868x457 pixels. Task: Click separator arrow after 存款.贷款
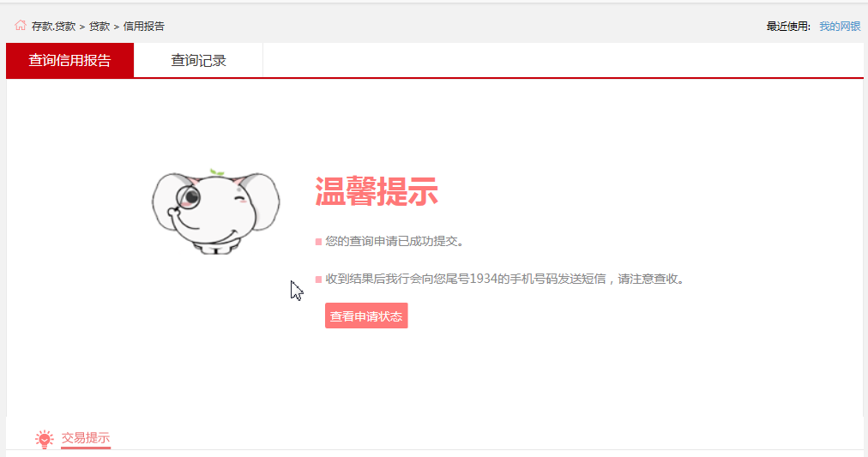coord(82,27)
